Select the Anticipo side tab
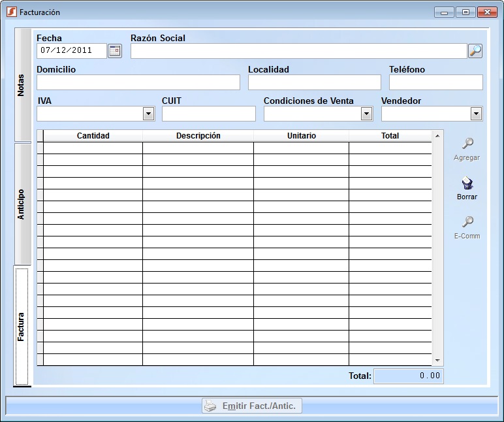This screenshot has height=422, width=504. tap(22, 204)
